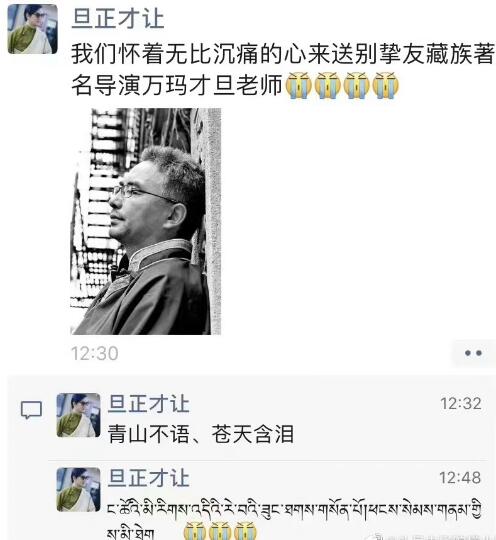
Task: Select the Tibetan-script comment text
Action: tap(294, 519)
